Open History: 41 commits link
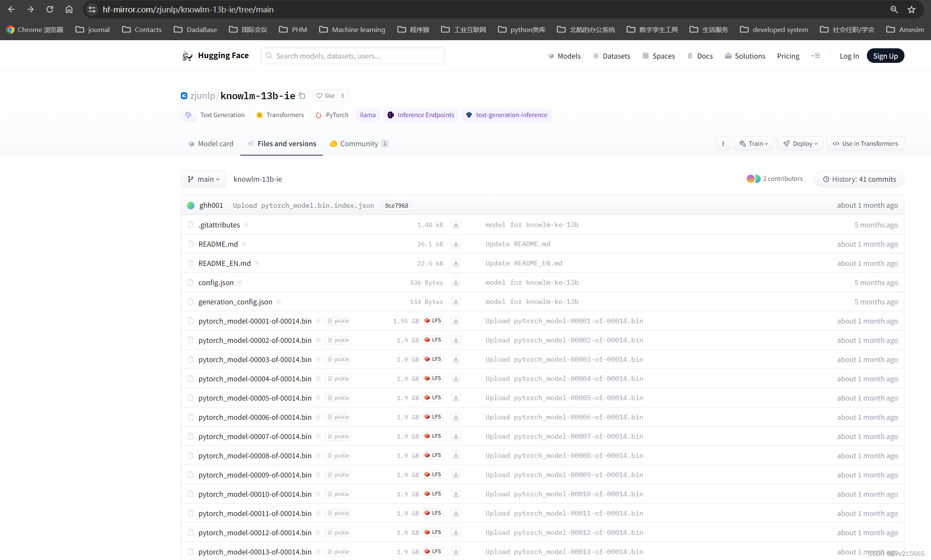Image resolution: width=931 pixels, height=560 pixels. (859, 179)
